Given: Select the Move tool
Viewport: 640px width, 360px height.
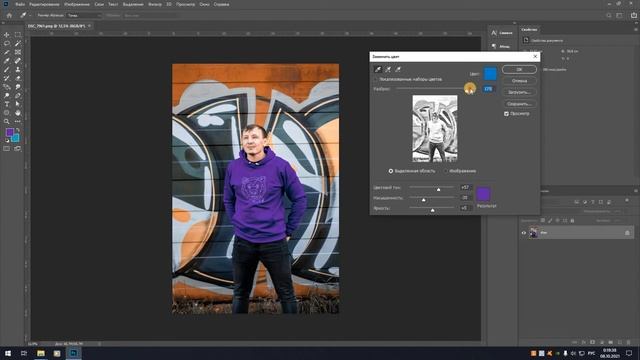Looking at the screenshot, I should [x=7, y=35].
